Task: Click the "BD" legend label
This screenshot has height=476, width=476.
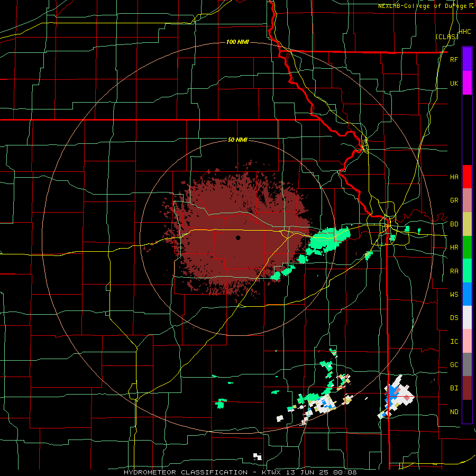Action: 454,224
